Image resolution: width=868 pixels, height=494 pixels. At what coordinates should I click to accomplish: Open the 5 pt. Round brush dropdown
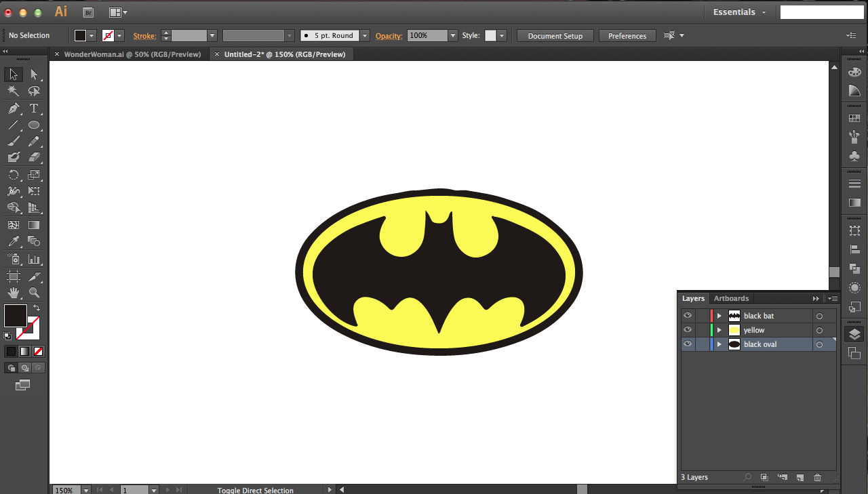click(x=365, y=35)
